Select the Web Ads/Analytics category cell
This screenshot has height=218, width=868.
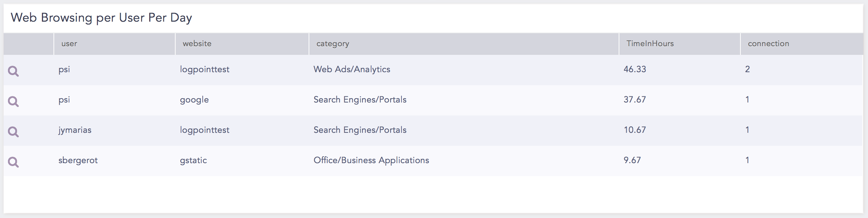coord(352,69)
